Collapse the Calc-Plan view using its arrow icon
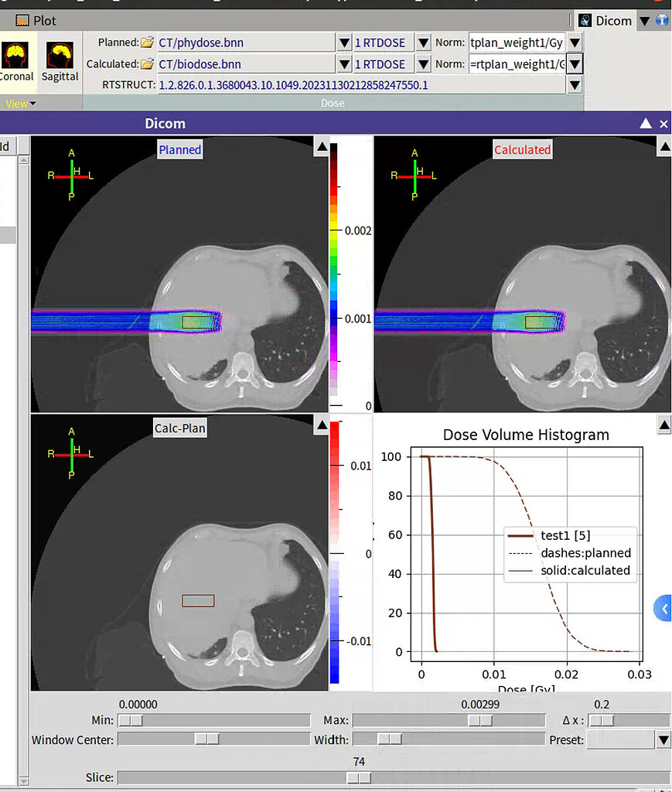The width and height of the screenshot is (672, 792). point(321,425)
